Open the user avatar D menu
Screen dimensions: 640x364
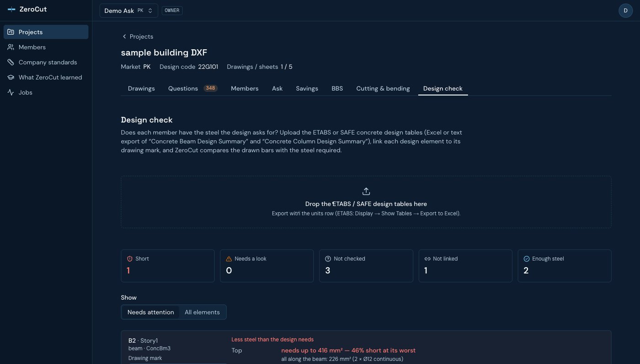point(625,11)
